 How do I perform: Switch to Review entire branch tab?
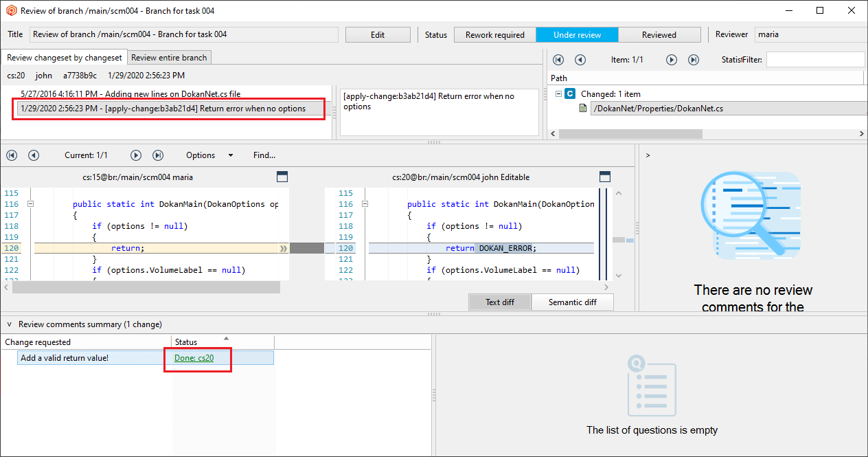point(169,58)
